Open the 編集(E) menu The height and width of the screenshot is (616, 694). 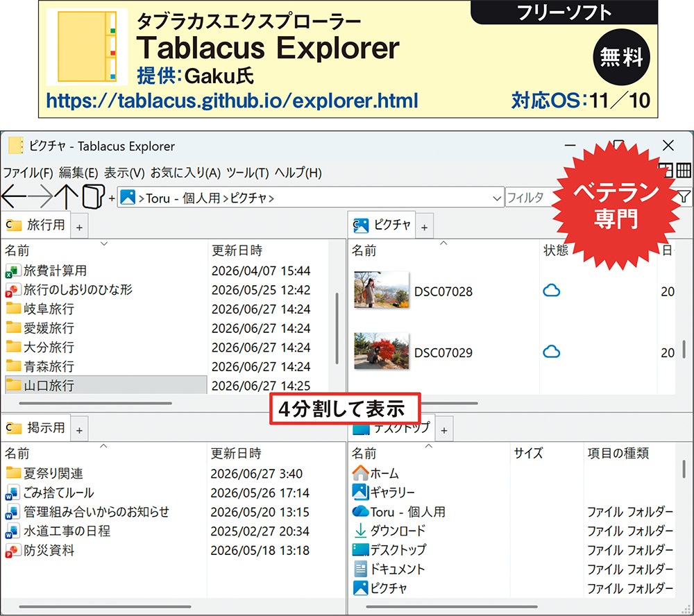point(78,173)
